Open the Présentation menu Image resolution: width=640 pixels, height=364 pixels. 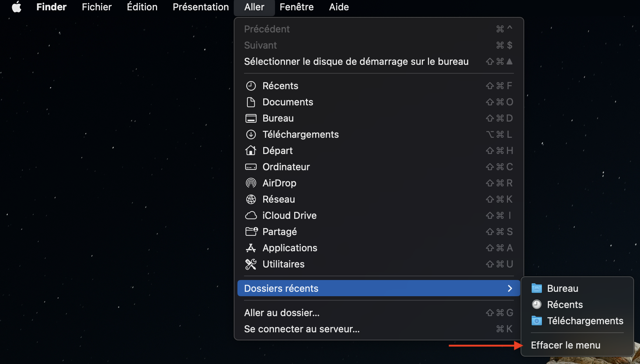click(201, 7)
